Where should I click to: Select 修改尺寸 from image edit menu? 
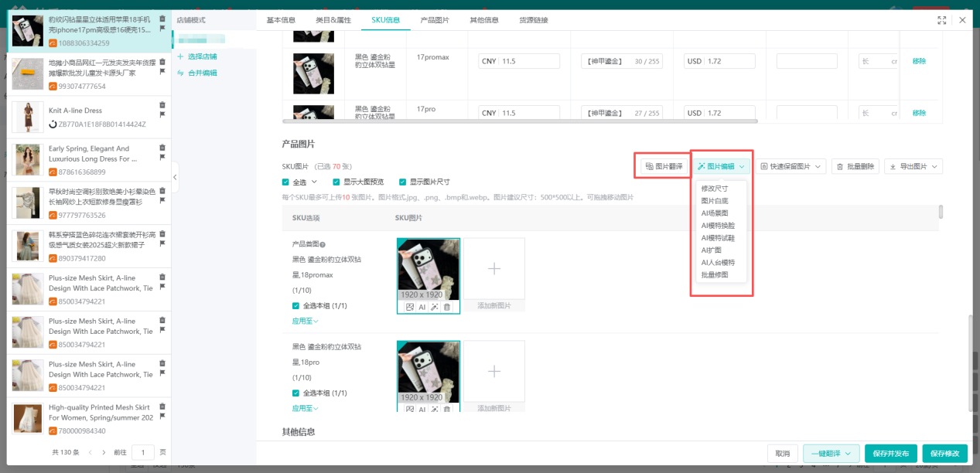tap(715, 189)
